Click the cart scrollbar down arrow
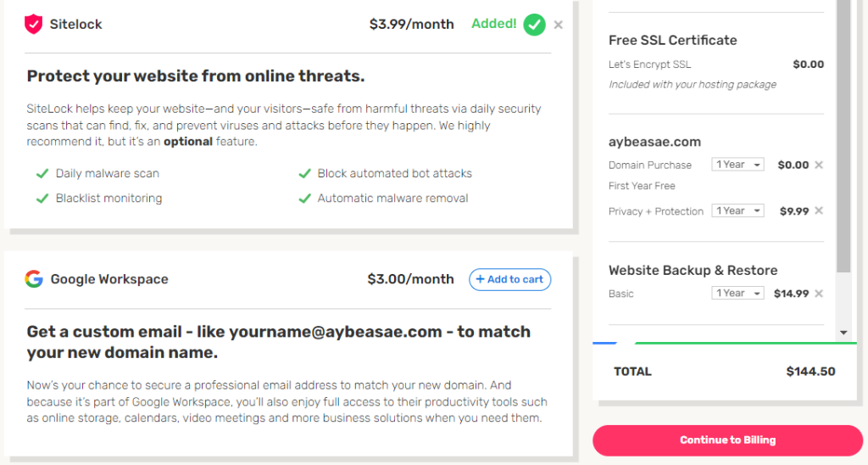This screenshot has width=868, height=465. point(843,333)
